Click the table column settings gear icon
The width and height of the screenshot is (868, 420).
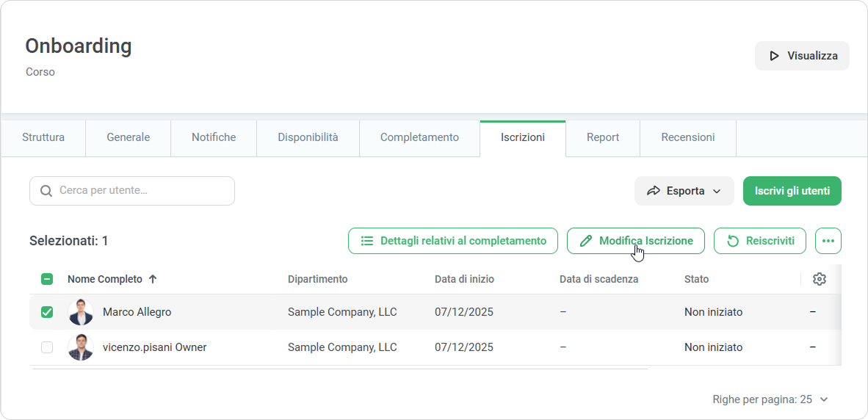(x=820, y=279)
